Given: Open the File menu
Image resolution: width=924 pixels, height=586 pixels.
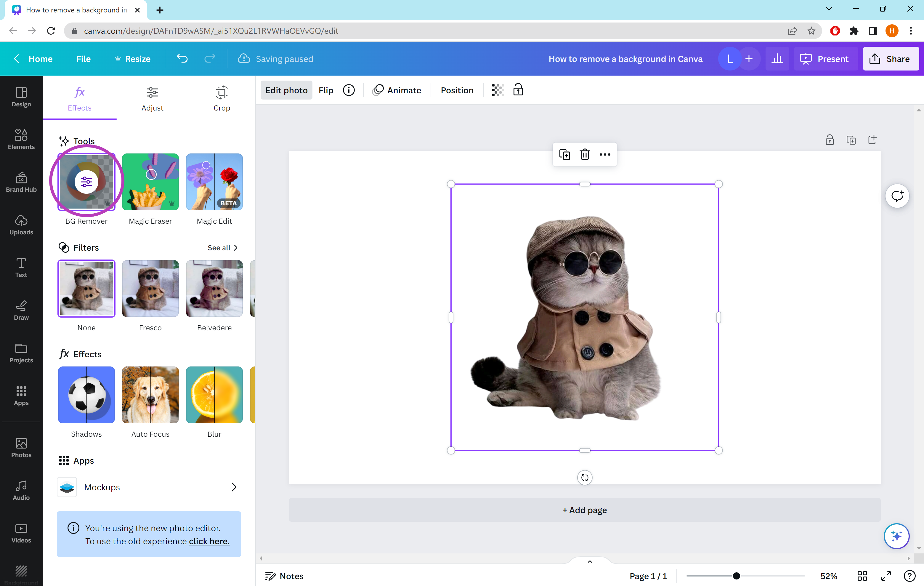Looking at the screenshot, I should click(x=83, y=59).
